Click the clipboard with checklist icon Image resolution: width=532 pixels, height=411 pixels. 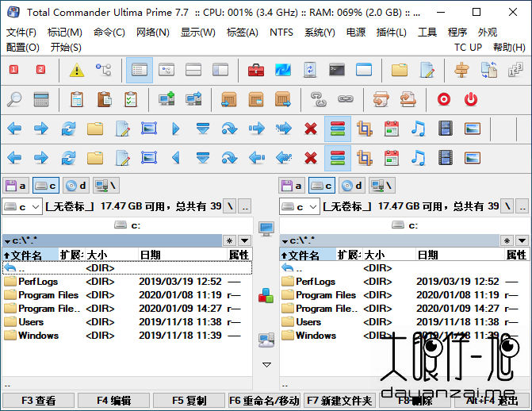point(131,99)
